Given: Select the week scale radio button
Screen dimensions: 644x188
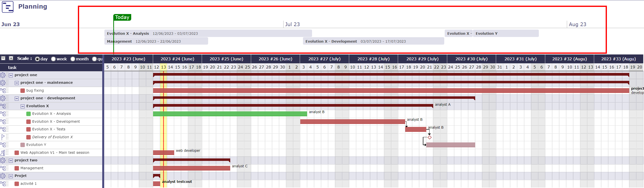Looking at the screenshot, I should coord(53,59).
